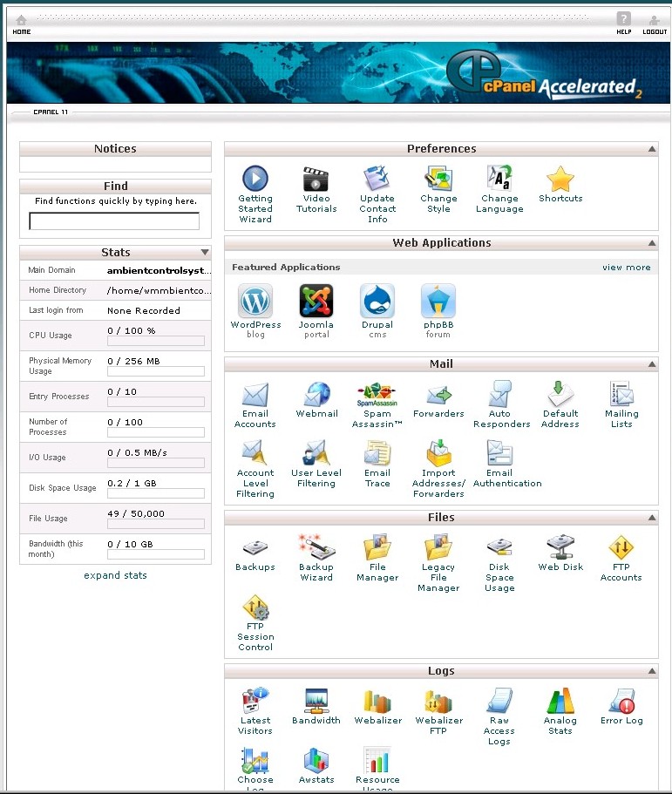
Task: Open Auto Responders
Action: point(501,405)
